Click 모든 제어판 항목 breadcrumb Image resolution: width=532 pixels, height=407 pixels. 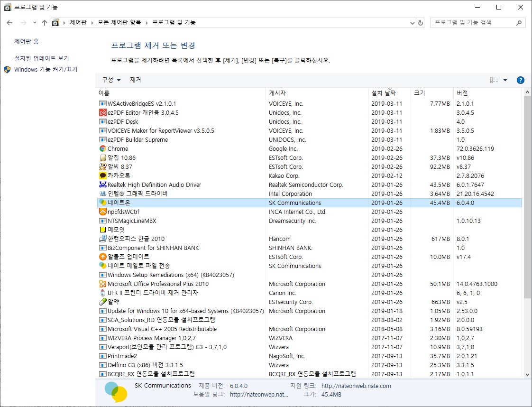pyautogui.click(x=119, y=22)
